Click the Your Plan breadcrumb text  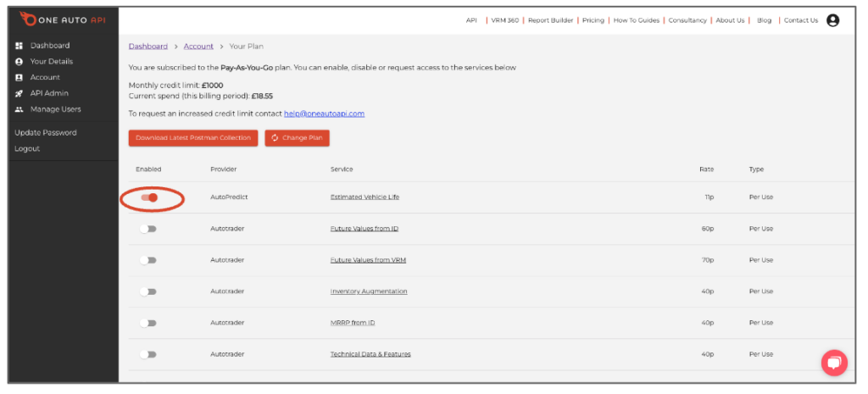(247, 47)
